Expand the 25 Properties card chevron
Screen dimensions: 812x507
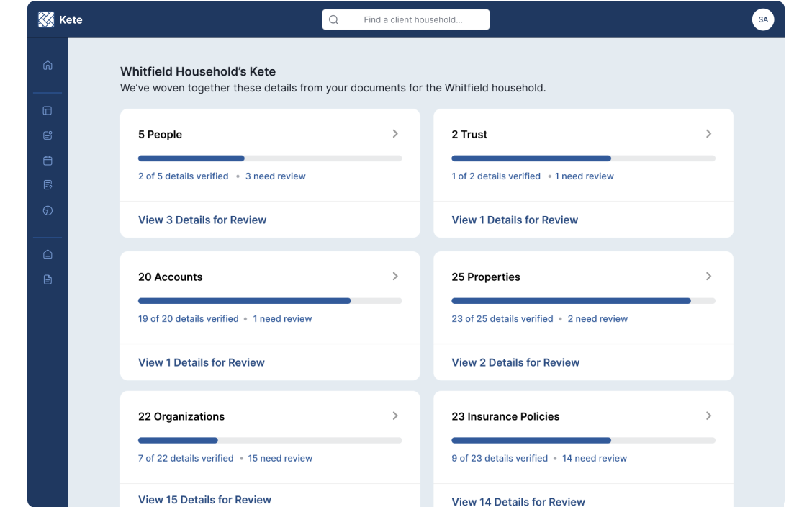pos(708,276)
